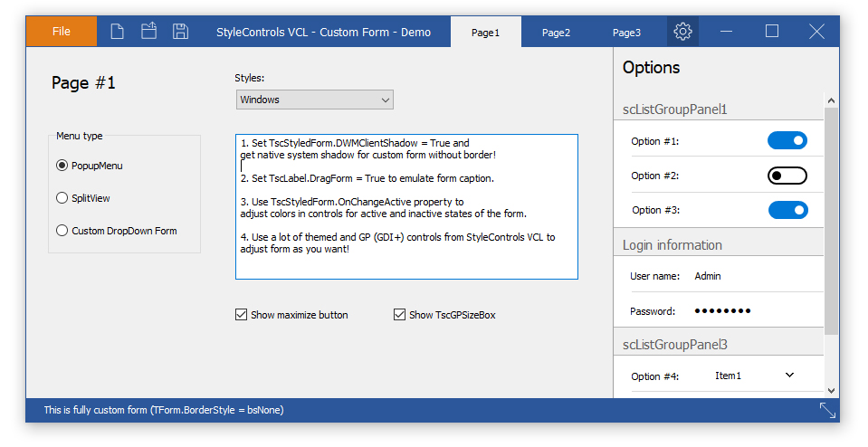Click the 'Menu type' group label

tap(79, 136)
